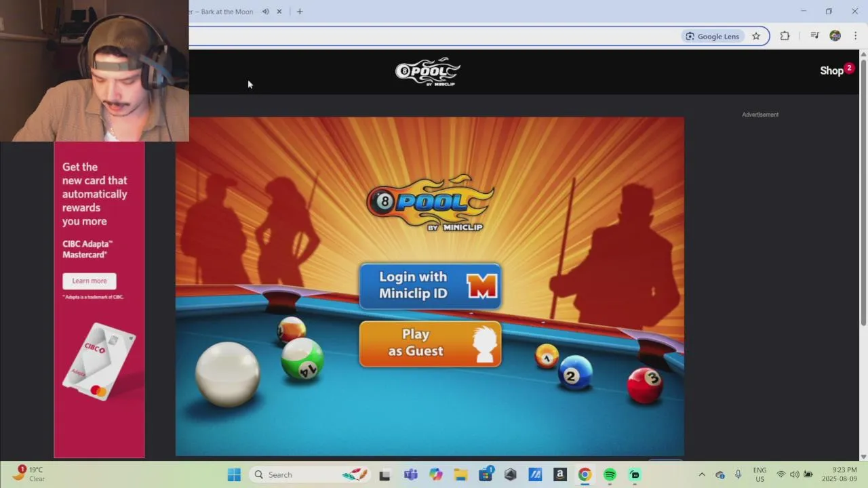Open the dark hexagon app in taskbar

click(511, 474)
